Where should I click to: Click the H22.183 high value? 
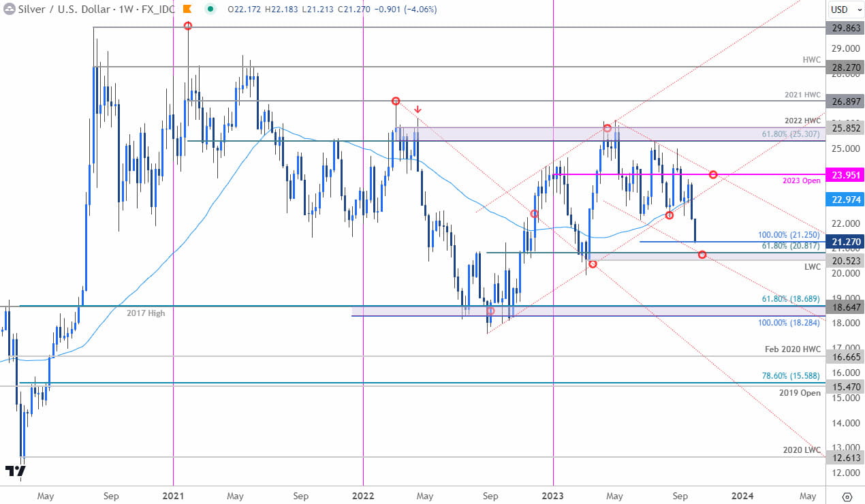[x=280, y=10]
